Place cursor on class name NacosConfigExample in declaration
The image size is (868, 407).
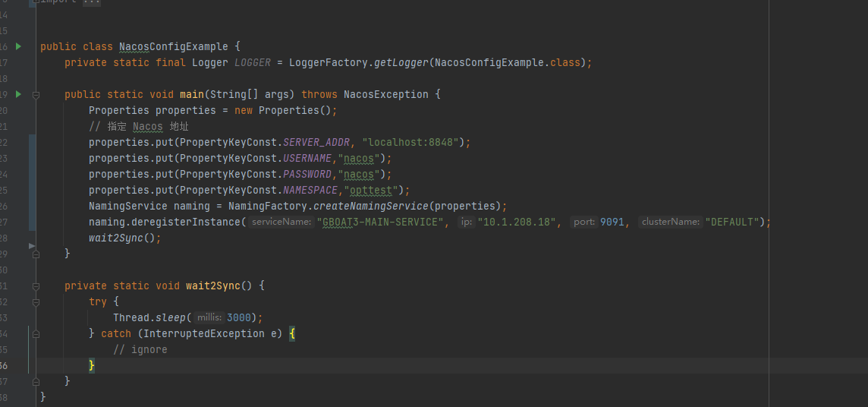173,46
